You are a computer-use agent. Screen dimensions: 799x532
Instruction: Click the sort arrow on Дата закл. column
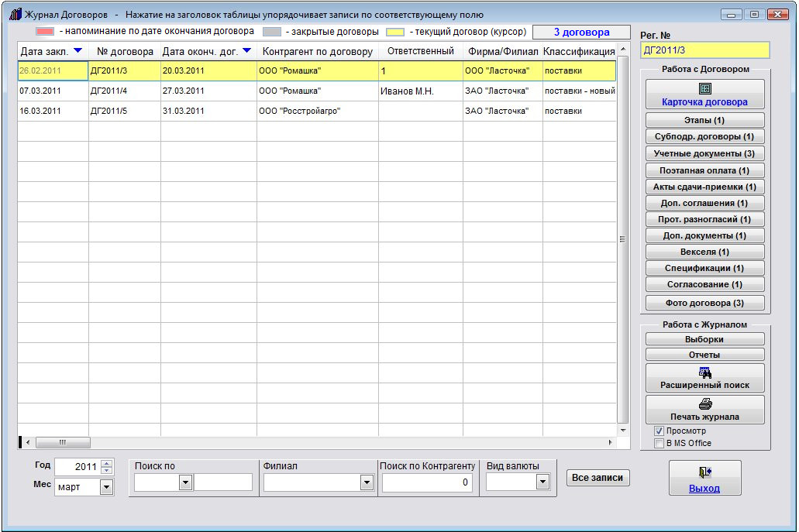tap(77, 51)
